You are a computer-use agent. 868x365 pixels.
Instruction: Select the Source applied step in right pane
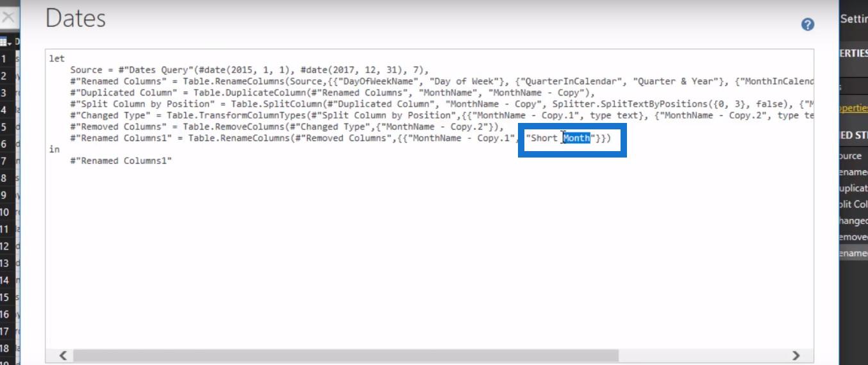(853, 156)
